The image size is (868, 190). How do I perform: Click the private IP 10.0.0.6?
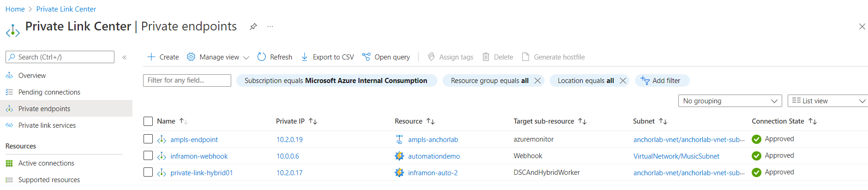(x=288, y=156)
